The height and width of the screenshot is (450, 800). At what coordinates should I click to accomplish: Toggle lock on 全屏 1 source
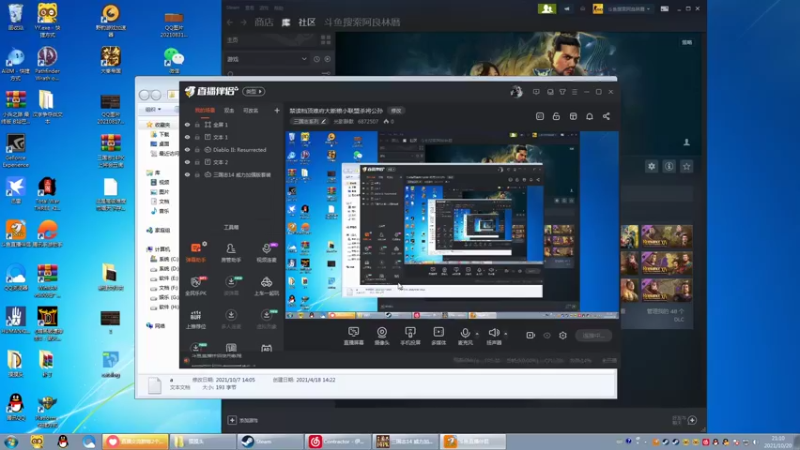pos(197,124)
